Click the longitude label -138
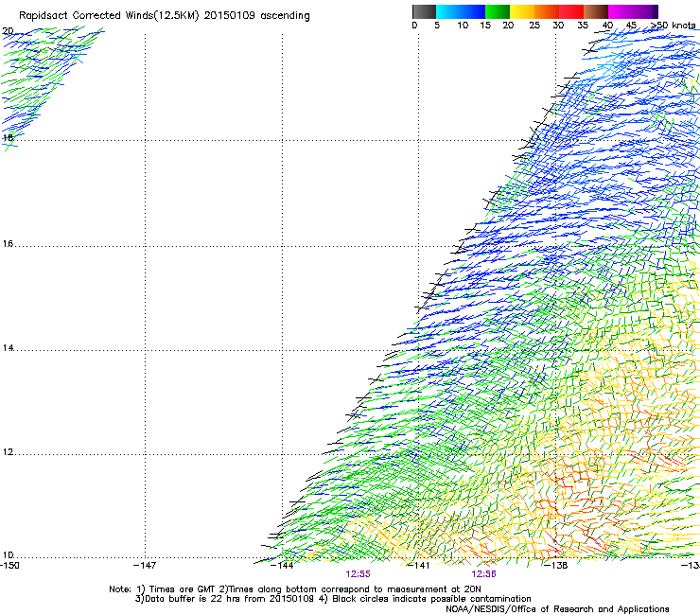The width and height of the screenshot is (700, 615). 556,566
